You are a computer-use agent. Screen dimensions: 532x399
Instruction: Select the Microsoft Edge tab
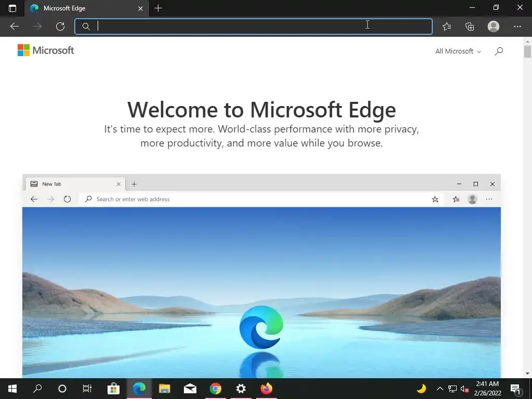click(x=87, y=8)
